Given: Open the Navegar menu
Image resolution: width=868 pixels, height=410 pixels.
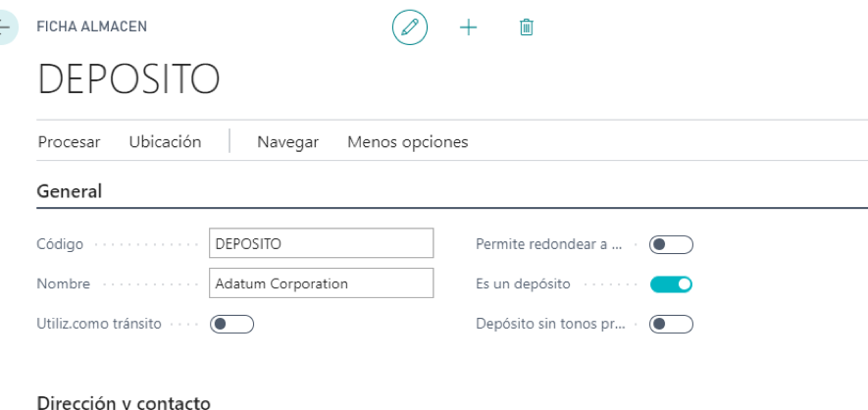Looking at the screenshot, I should pyautogui.click(x=287, y=142).
